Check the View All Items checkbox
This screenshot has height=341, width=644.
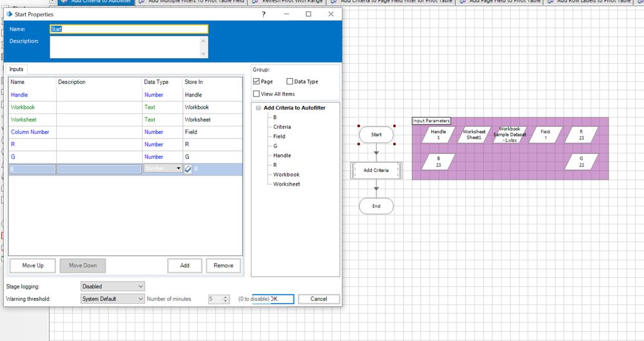click(x=257, y=94)
